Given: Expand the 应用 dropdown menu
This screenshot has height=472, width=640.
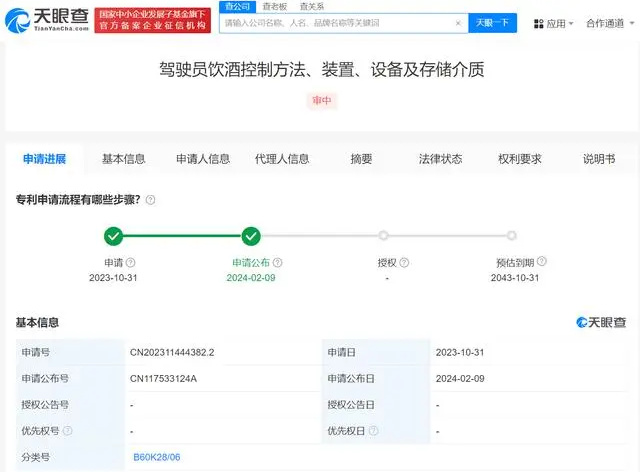Looking at the screenshot, I should (x=554, y=24).
